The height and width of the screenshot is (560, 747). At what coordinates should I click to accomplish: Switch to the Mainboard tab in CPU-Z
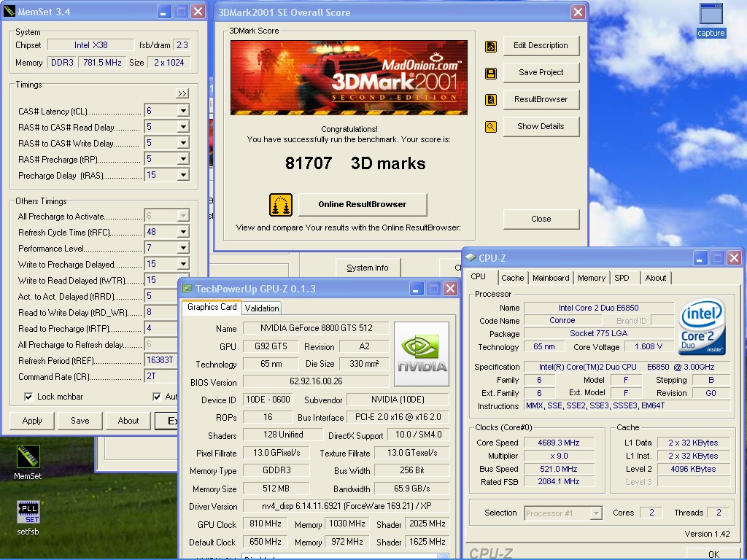[551, 278]
